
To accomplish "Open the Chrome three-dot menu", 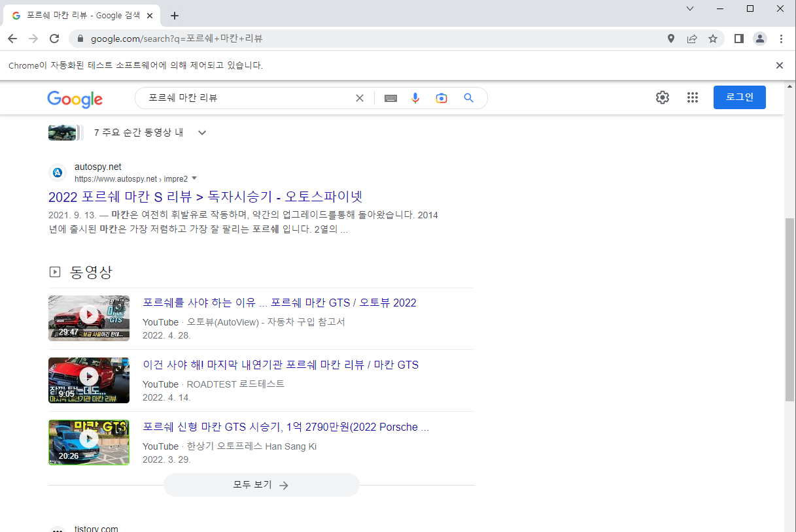I will (x=781, y=39).
